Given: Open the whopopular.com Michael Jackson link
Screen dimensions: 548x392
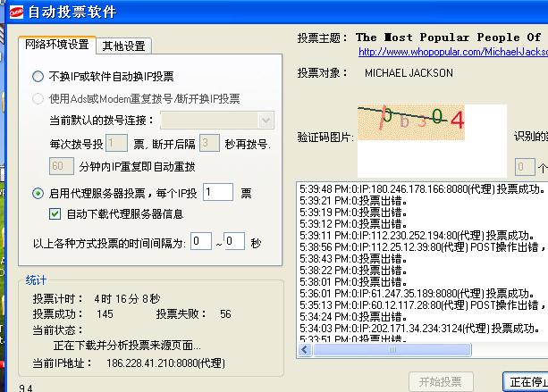Looking at the screenshot, I should [x=453, y=52].
